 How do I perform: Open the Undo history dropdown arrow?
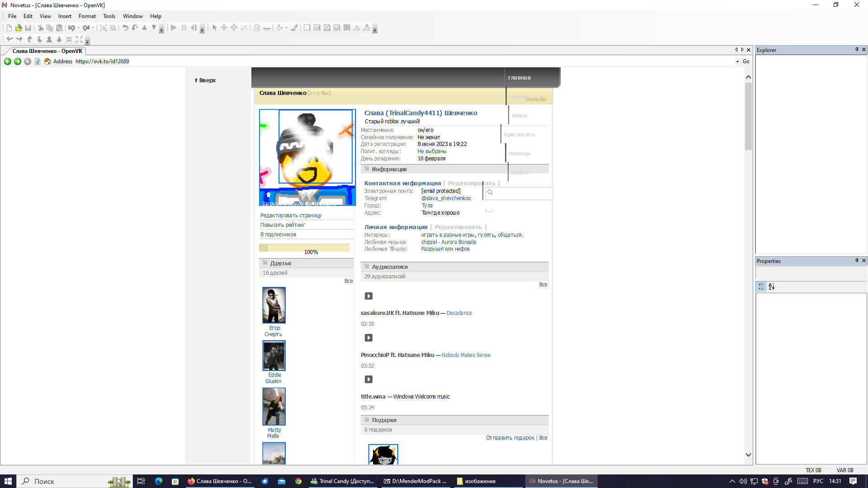pyautogui.click(x=78, y=28)
